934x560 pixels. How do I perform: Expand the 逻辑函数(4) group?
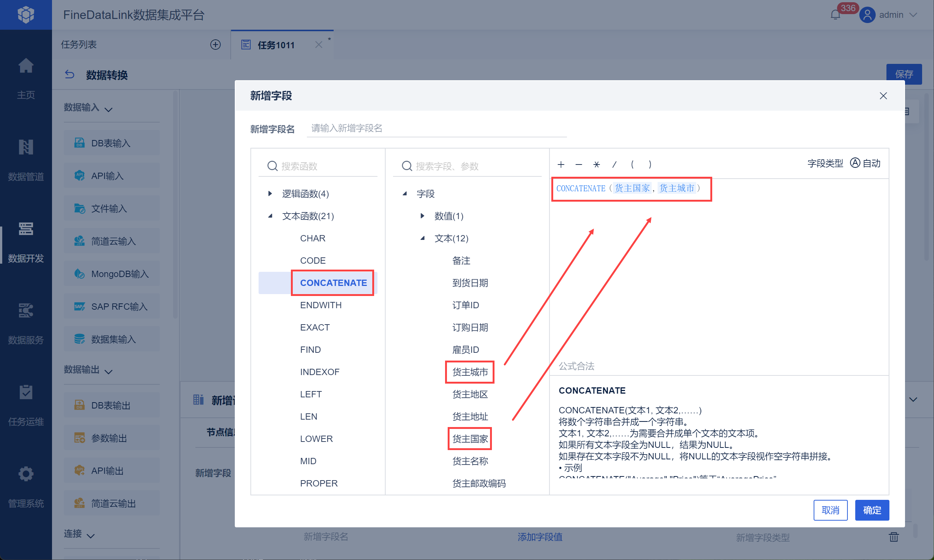tap(270, 193)
